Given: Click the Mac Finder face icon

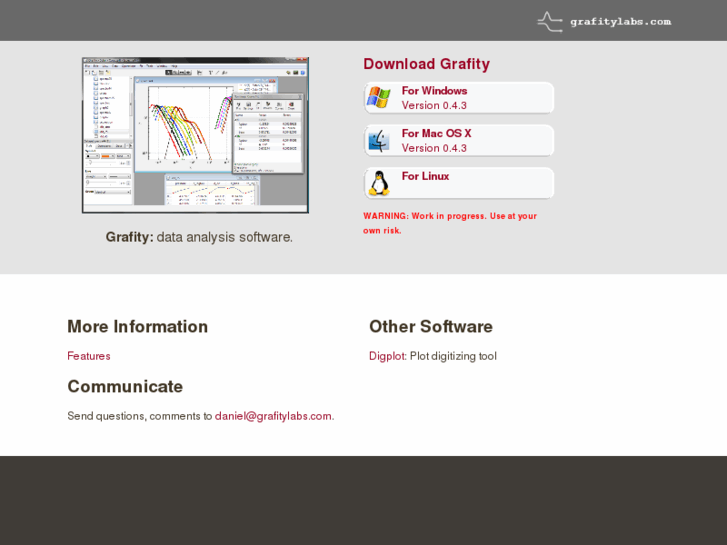Looking at the screenshot, I should 378,141.
